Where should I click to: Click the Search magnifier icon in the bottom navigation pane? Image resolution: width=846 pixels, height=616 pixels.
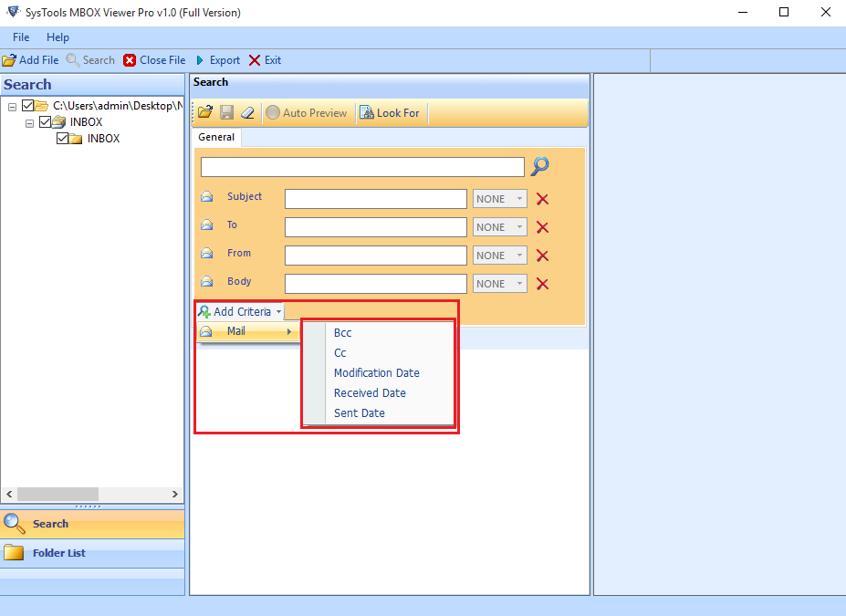click(x=14, y=523)
